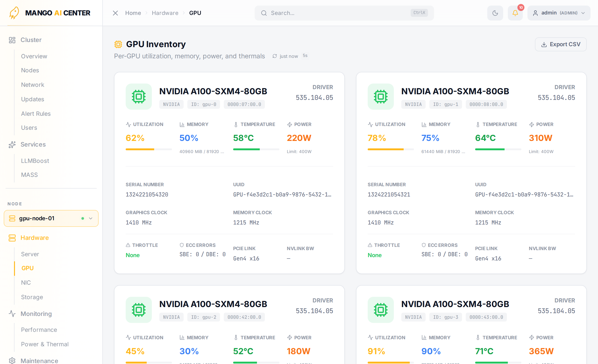Image resolution: width=598 pixels, height=364 pixels.
Task: Open the Nodes page
Action: (x=30, y=70)
